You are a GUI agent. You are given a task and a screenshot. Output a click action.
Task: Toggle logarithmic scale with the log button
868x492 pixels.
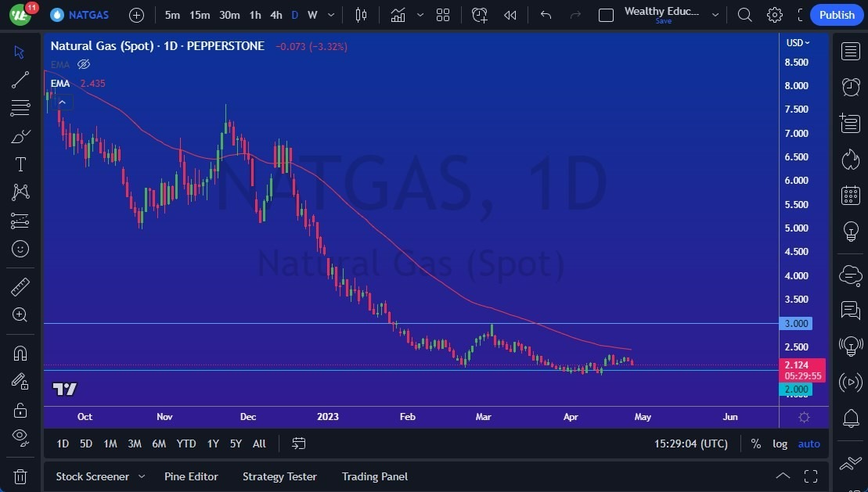780,444
